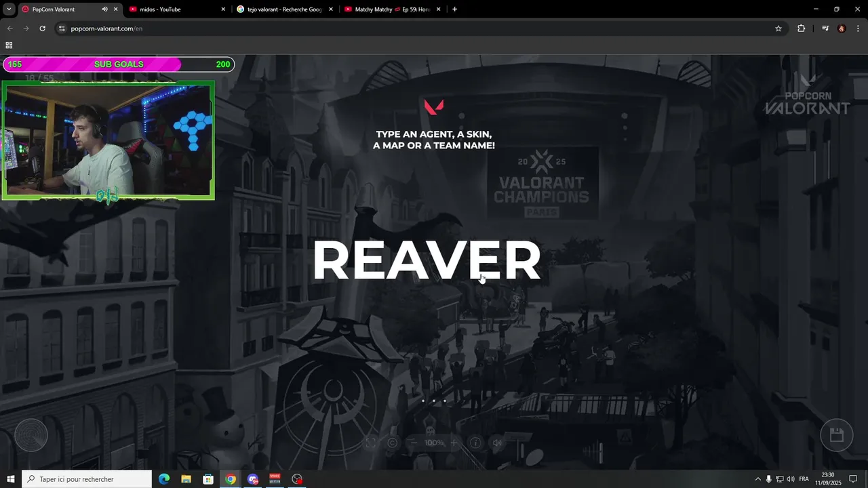Click the Windows taskbar search box
Viewport: 868px width, 488px height.
(x=87, y=479)
